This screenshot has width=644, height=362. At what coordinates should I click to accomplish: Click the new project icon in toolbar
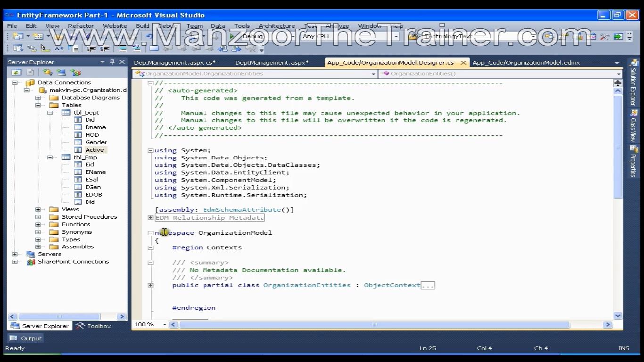(x=18, y=36)
